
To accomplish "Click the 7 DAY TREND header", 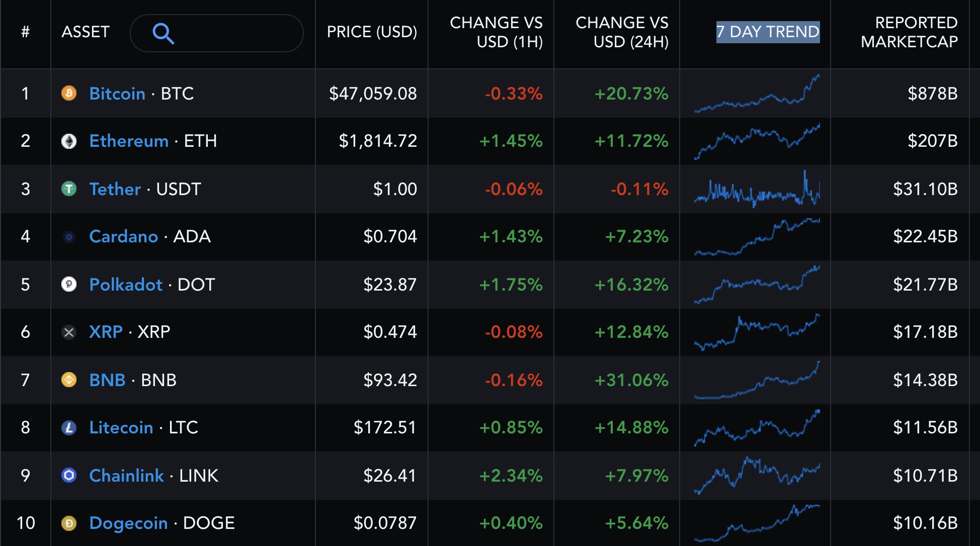I will 768,32.
